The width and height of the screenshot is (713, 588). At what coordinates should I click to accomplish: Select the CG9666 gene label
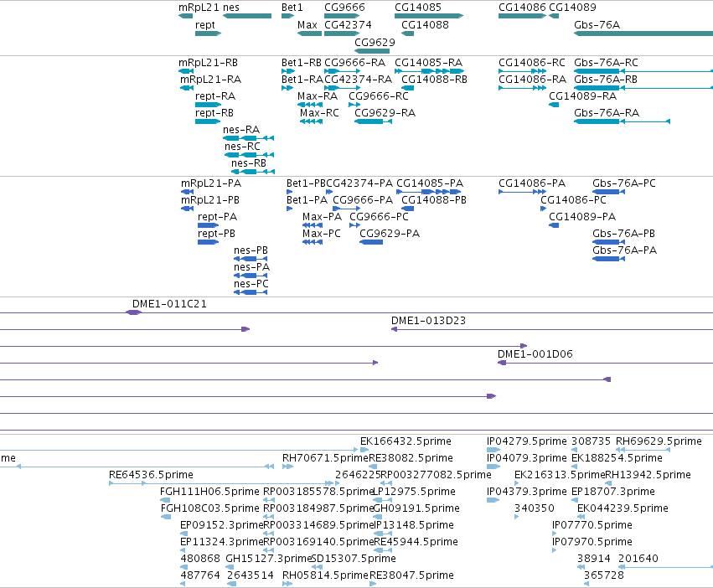pyautogui.click(x=344, y=8)
